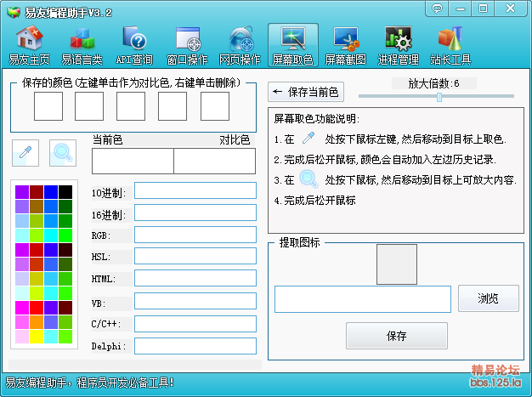Click the eyedropper icon in the instructions
This screenshot has width=532, height=397.
pyautogui.click(x=308, y=138)
